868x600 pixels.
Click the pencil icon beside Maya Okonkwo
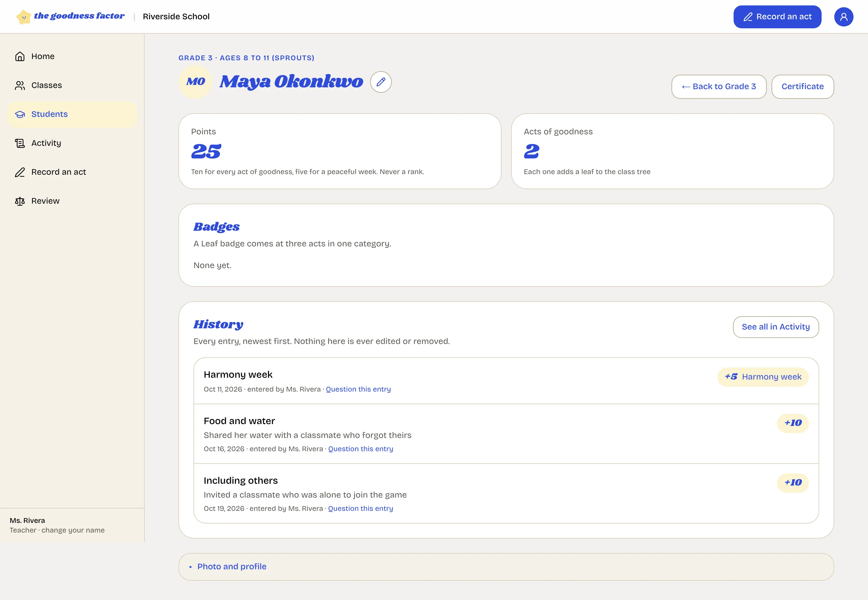tap(381, 82)
